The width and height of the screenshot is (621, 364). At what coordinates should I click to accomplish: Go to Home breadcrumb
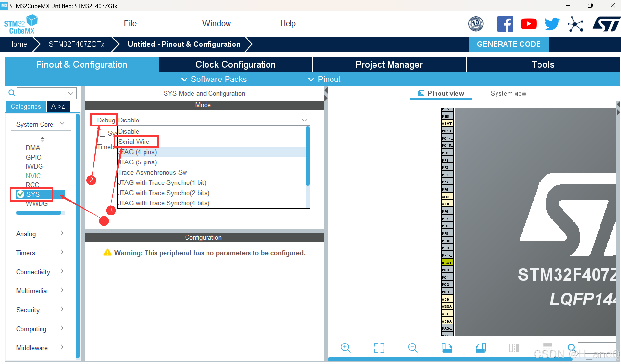pyautogui.click(x=18, y=44)
